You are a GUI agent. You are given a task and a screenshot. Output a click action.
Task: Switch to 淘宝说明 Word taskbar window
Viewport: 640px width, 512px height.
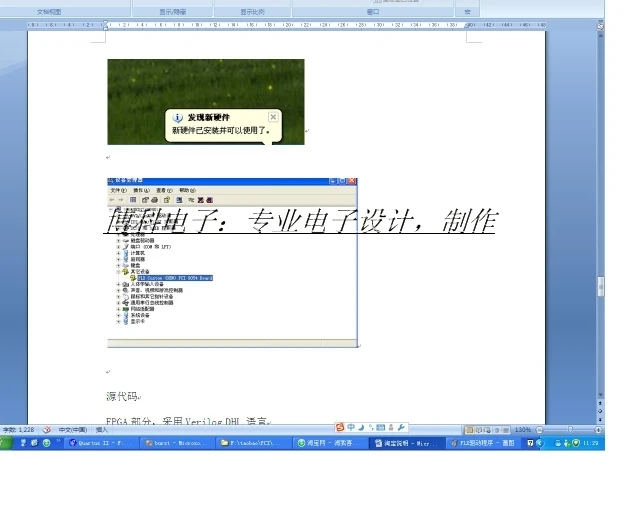(406, 443)
